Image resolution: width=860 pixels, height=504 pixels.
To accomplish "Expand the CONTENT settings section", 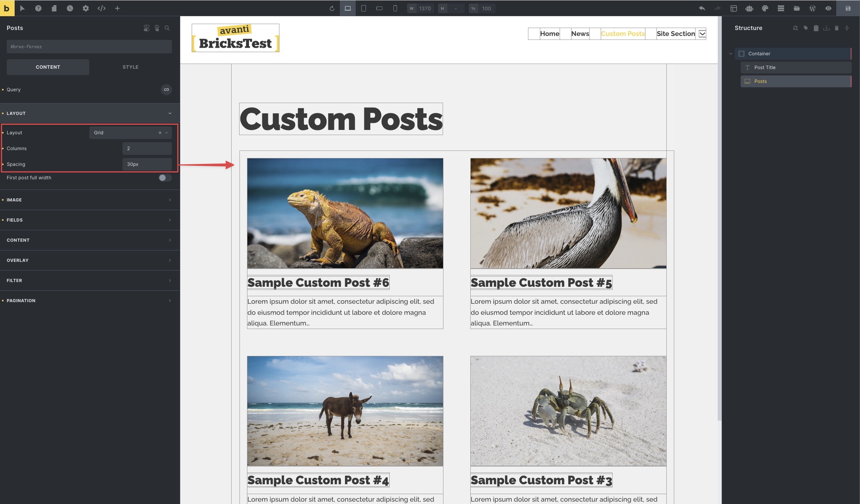I will tap(90, 240).
